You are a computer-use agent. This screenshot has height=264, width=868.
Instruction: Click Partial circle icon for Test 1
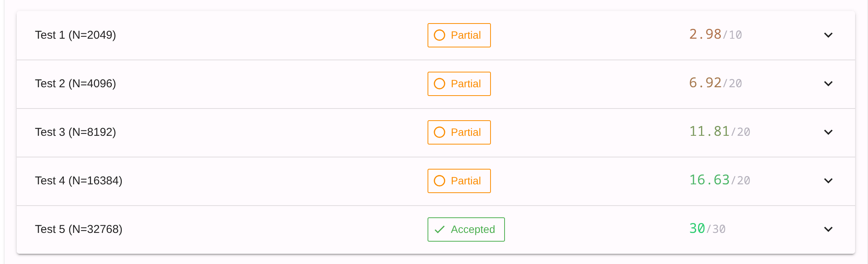439,35
